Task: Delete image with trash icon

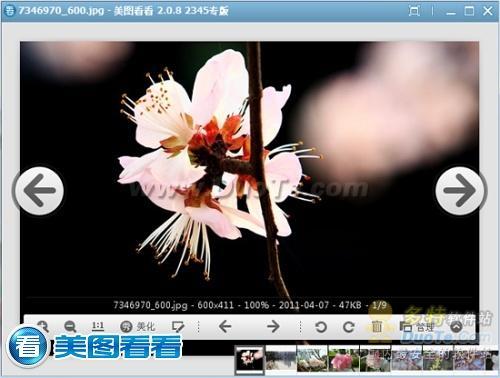Action: click(x=377, y=327)
